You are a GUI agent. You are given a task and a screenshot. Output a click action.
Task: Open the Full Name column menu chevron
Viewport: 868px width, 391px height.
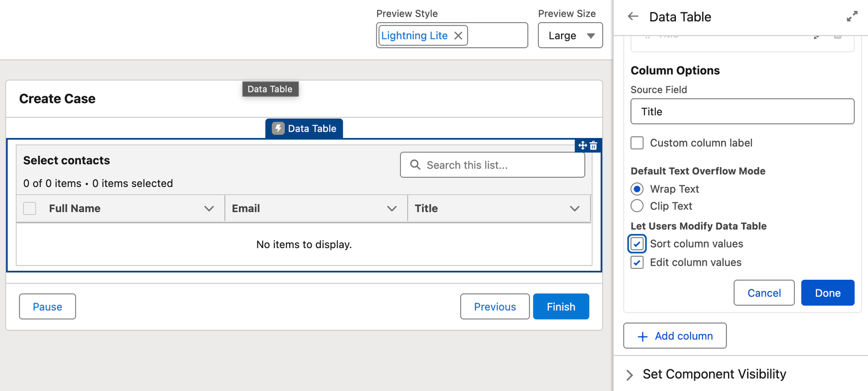click(x=209, y=209)
